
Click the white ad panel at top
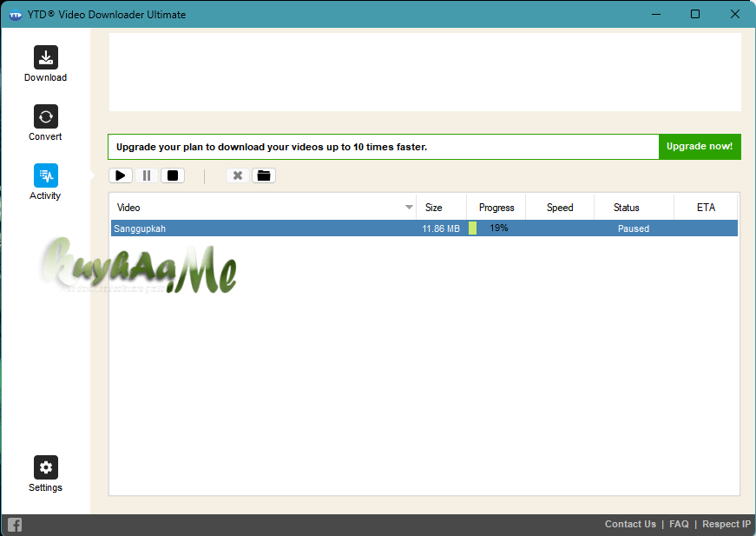tap(424, 72)
